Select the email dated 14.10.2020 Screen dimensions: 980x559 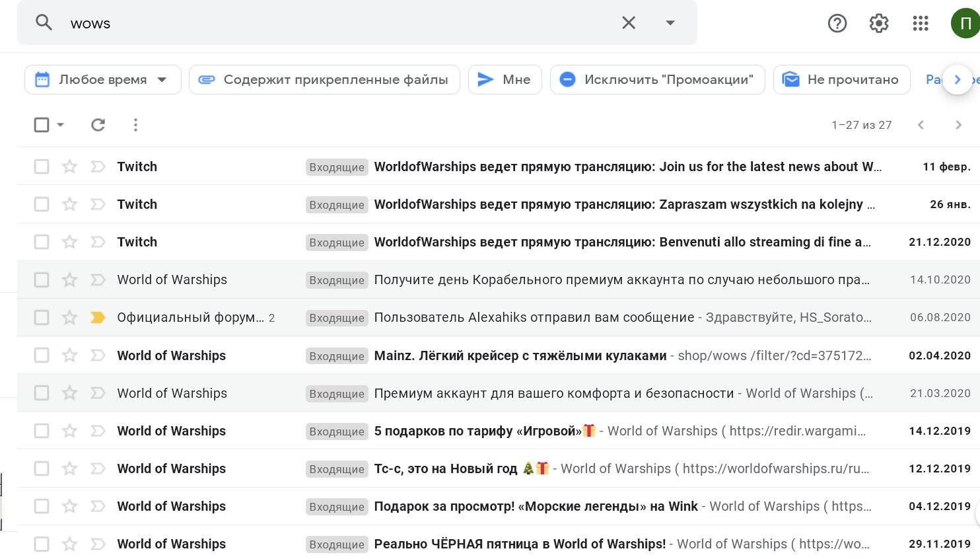point(42,279)
